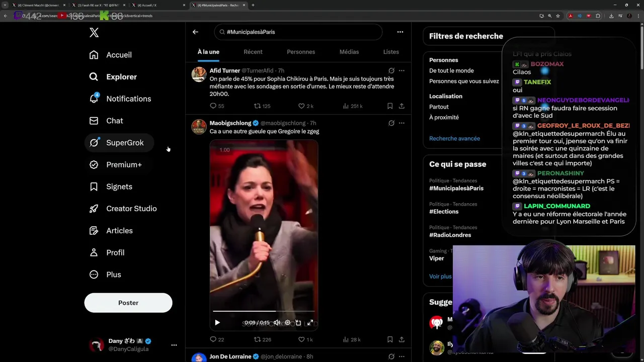Seek on the video progress bar
The image size is (644, 362).
click(x=264, y=311)
